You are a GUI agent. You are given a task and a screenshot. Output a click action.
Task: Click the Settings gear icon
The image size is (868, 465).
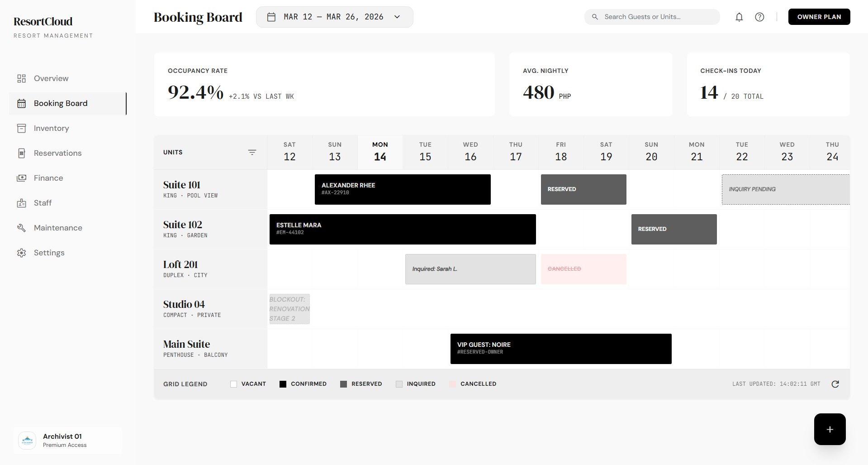coord(21,253)
